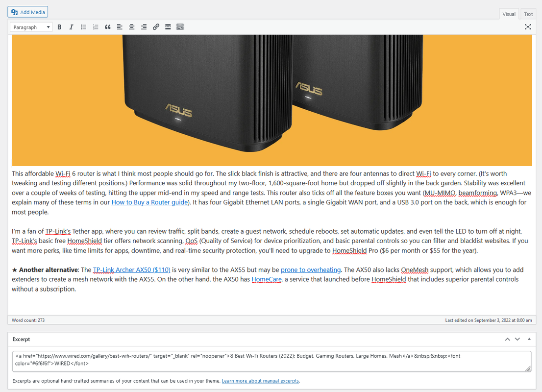Apply blockquote formatting
Screen dimensions: 542x392
tap(108, 27)
